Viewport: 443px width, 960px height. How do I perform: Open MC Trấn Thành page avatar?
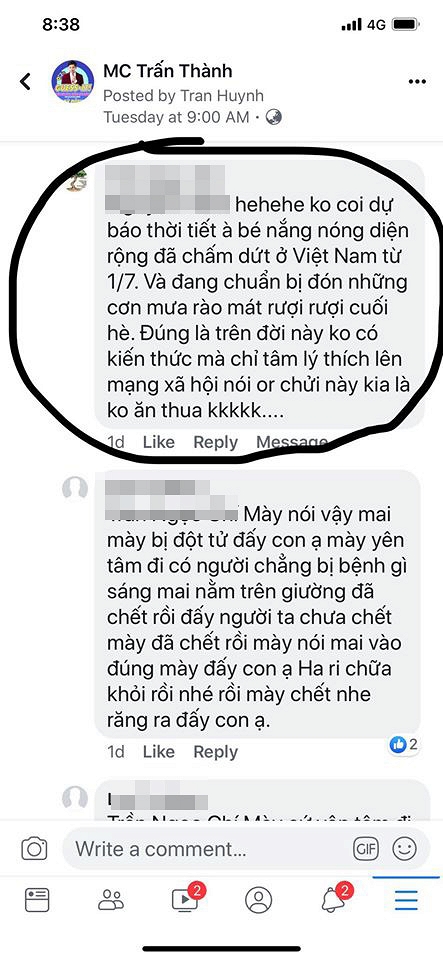(x=73, y=81)
